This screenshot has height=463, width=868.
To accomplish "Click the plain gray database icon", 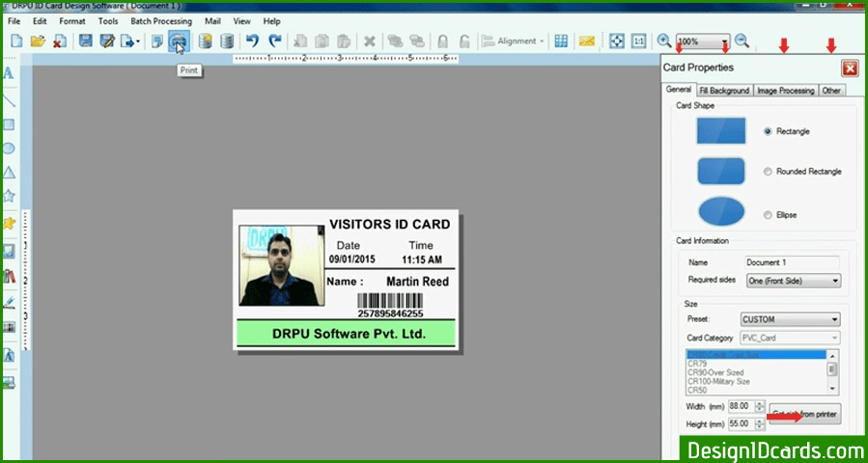I will click(227, 41).
